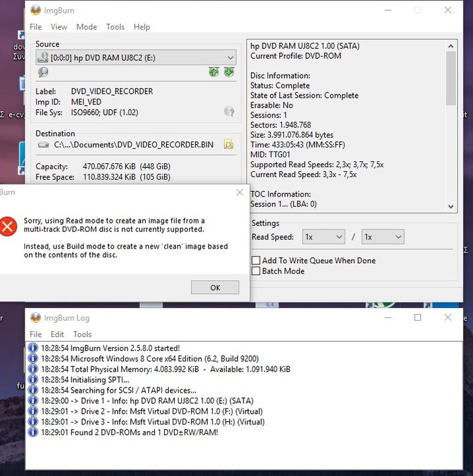Click OK in the error dialog
Viewport: 473px width, 476px height.
pyautogui.click(x=215, y=287)
